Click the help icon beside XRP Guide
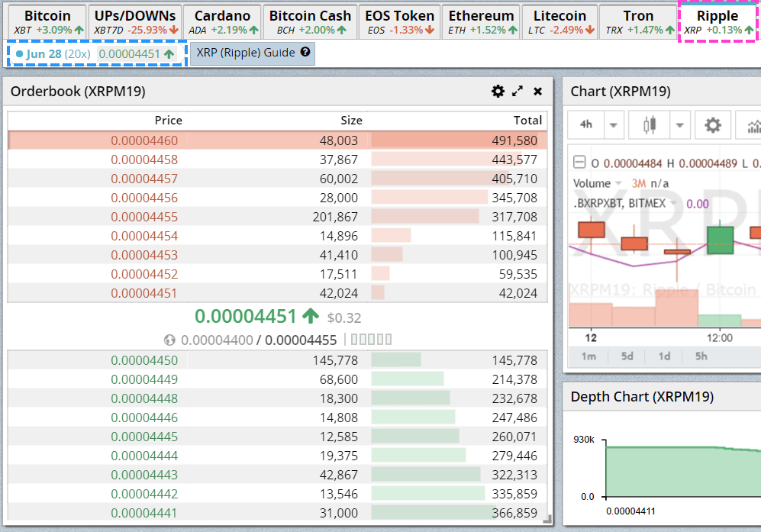The width and height of the screenshot is (761, 532). point(305,52)
